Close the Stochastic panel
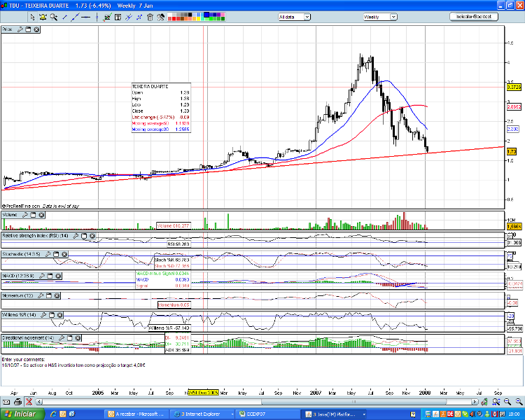 (x=64, y=255)
